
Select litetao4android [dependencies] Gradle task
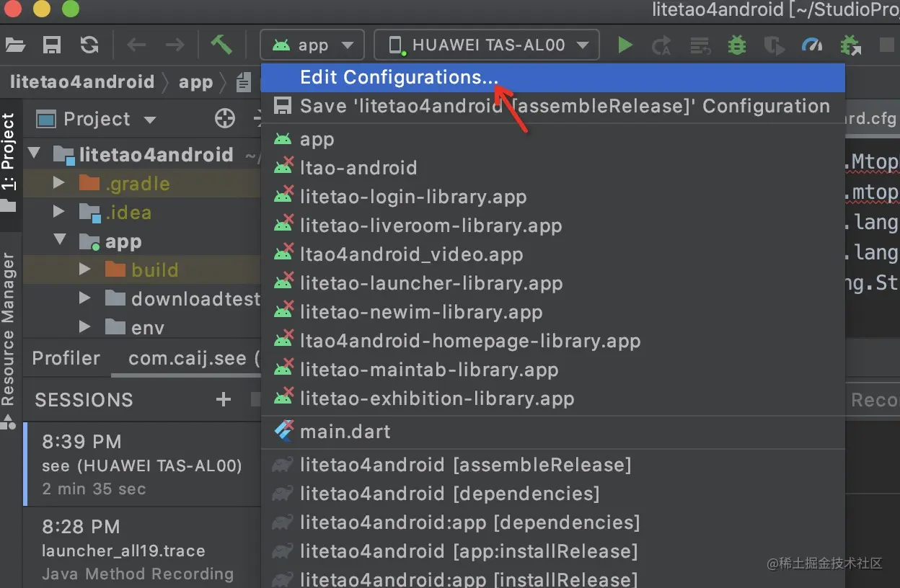(552, 494)
